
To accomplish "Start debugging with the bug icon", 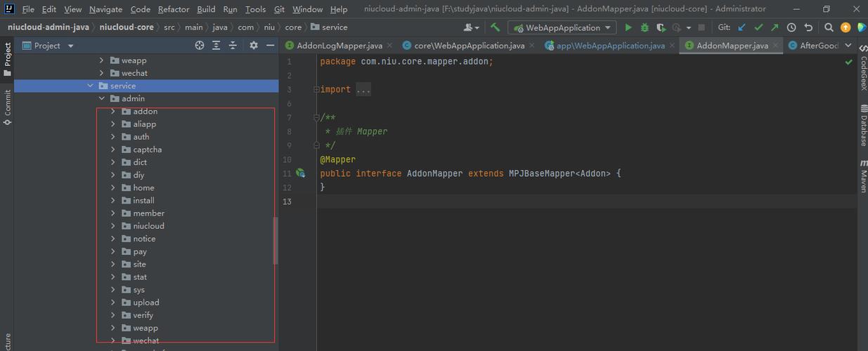I will tap(644, 27).
